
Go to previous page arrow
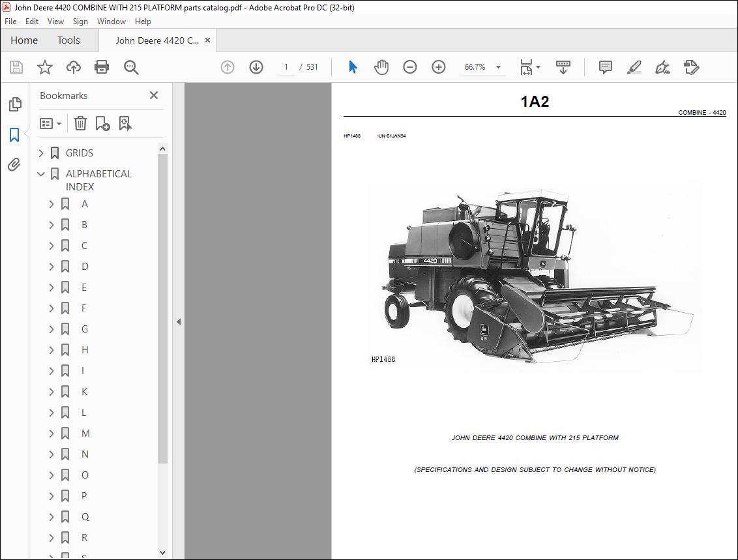coord(228,67)
